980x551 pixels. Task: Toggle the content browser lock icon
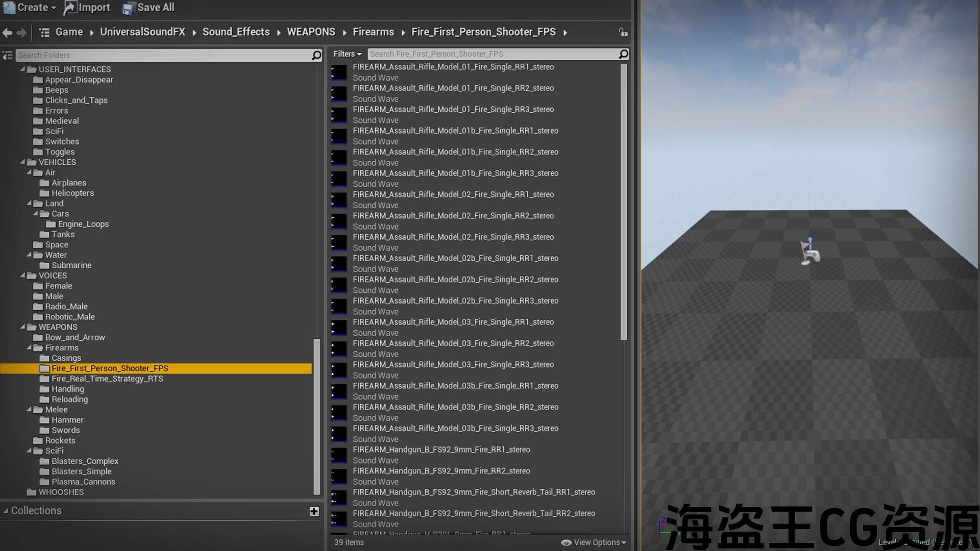623,32
